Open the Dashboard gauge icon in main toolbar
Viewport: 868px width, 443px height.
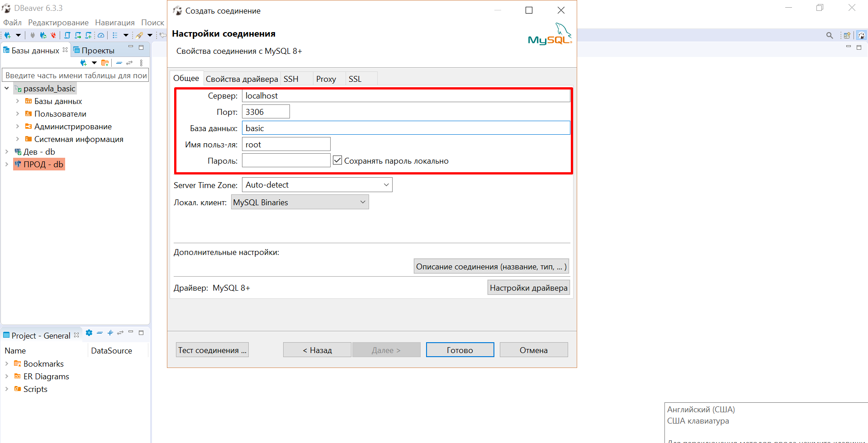click(x=101, y=35)
